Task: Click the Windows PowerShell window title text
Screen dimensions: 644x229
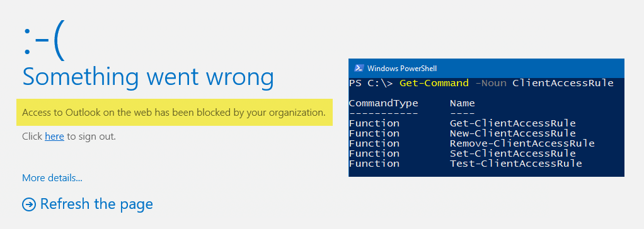Action: coord(401,69)
